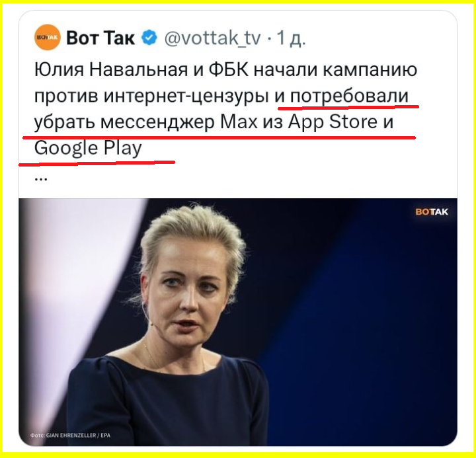Click the abbreviation ФБК in tweet
Image resolution: width=476 pixels, height=458 pixels.
229,70
